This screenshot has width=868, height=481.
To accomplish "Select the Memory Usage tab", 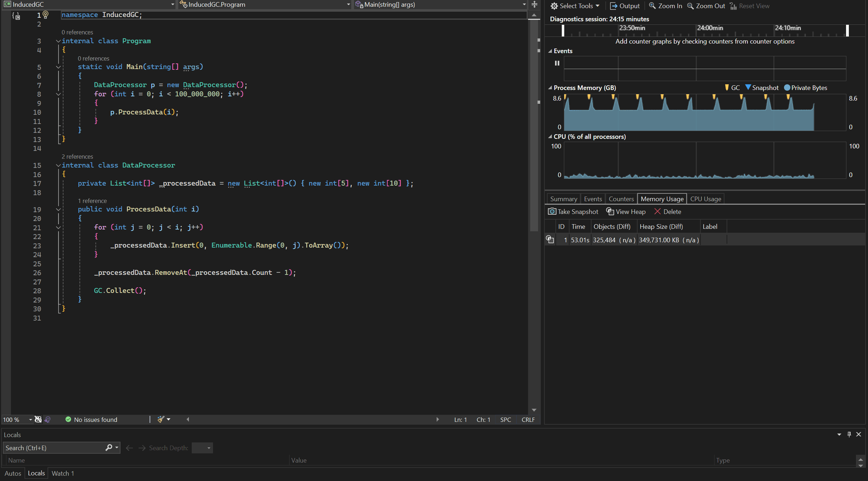I will tap(661, 198).
